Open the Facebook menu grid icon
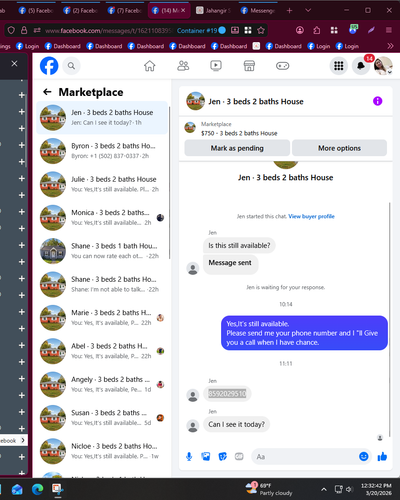Viewport: 400px width, 500px height. [339, 66]
